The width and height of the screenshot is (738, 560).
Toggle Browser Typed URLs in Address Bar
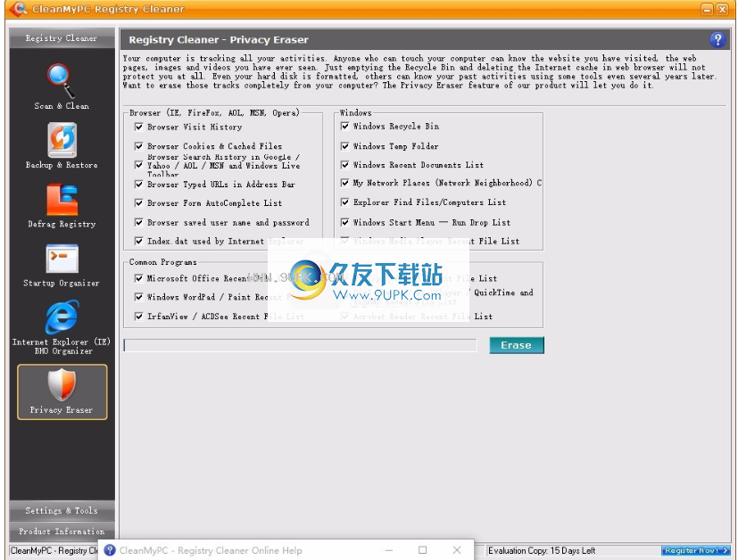point(139,185)
